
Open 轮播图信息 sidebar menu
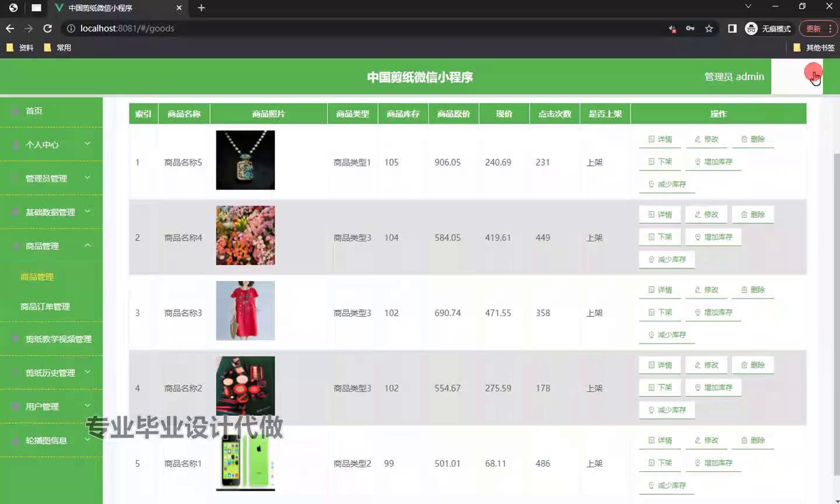pos(51,440)
